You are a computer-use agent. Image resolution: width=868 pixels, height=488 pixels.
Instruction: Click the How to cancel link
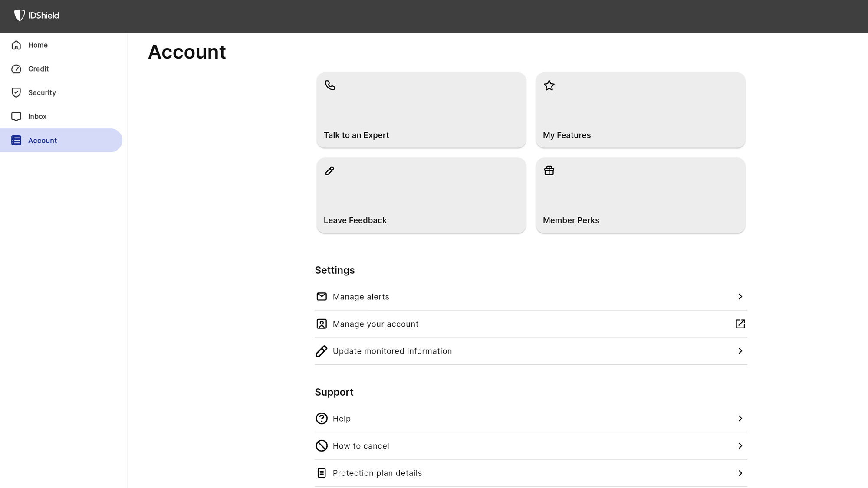361,446
